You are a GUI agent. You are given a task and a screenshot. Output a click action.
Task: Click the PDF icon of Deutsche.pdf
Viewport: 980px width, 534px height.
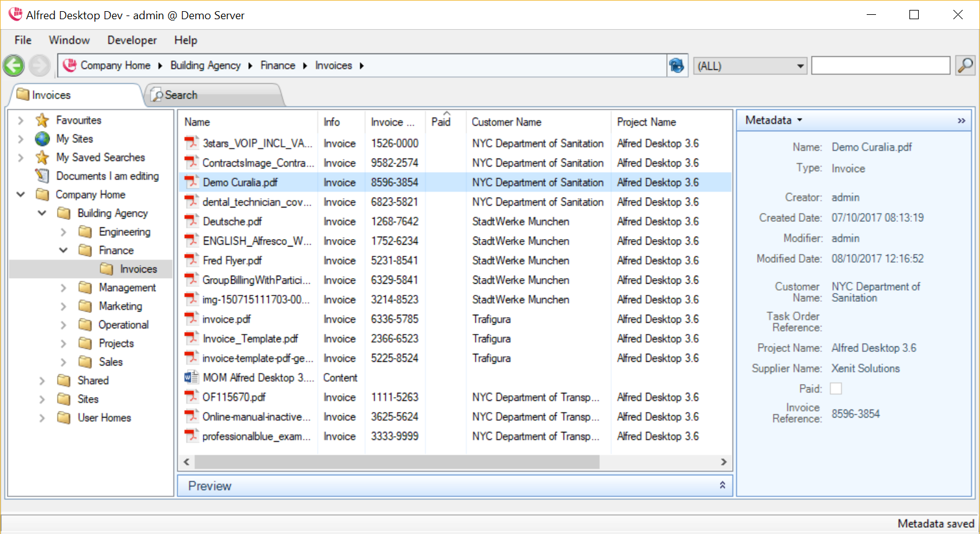(x=191, y=221)
